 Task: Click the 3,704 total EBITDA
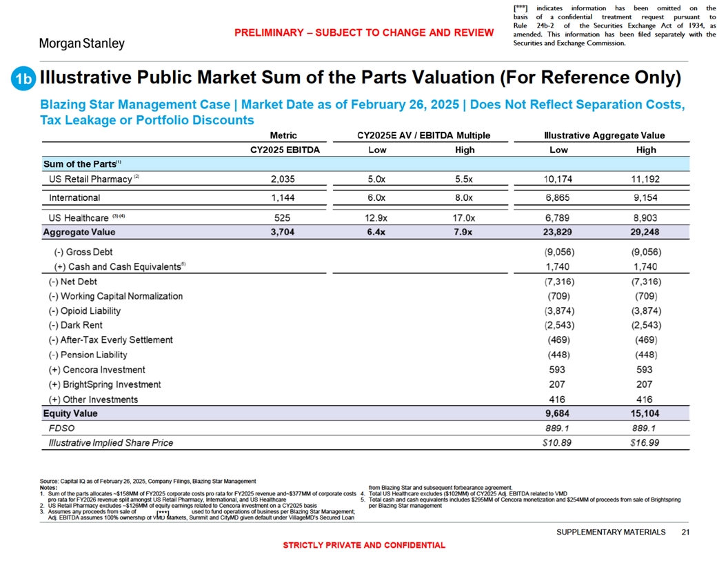pos(283,232)
